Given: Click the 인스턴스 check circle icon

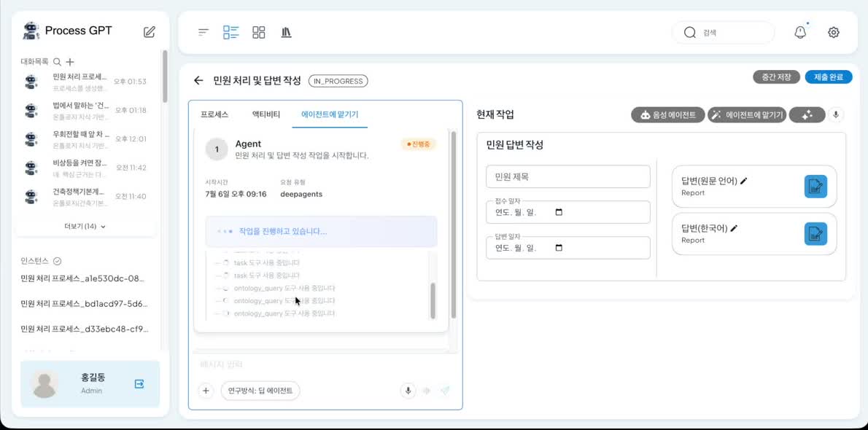Looking at the screenshot, I should [57, 261].
